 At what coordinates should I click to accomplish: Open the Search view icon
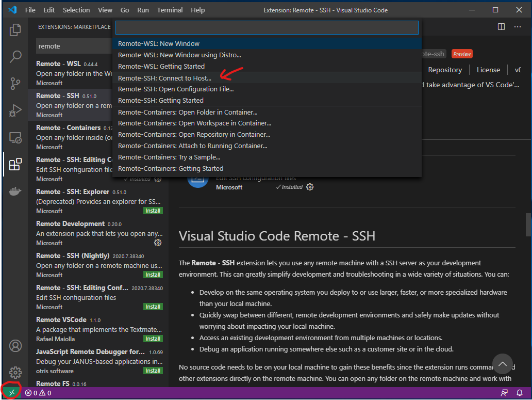15,56
